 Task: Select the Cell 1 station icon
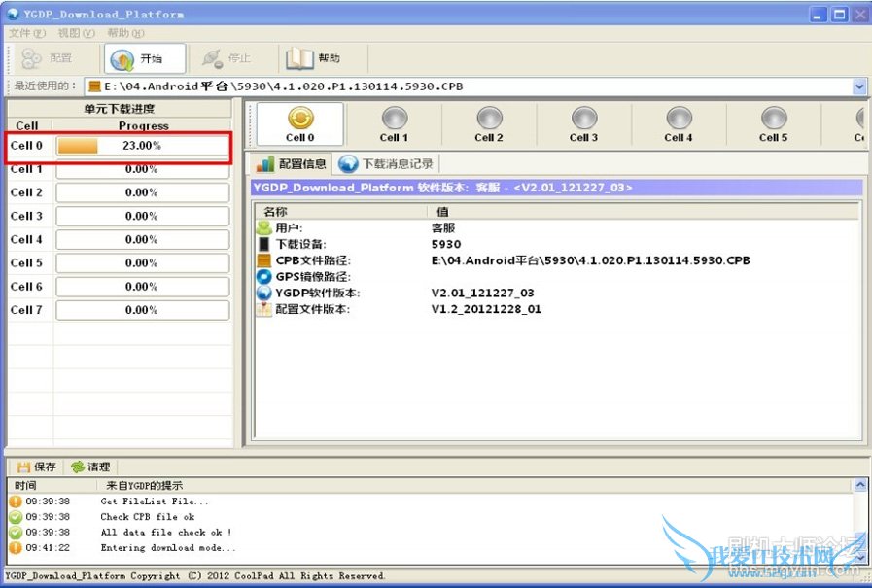[x=395, y=124]
